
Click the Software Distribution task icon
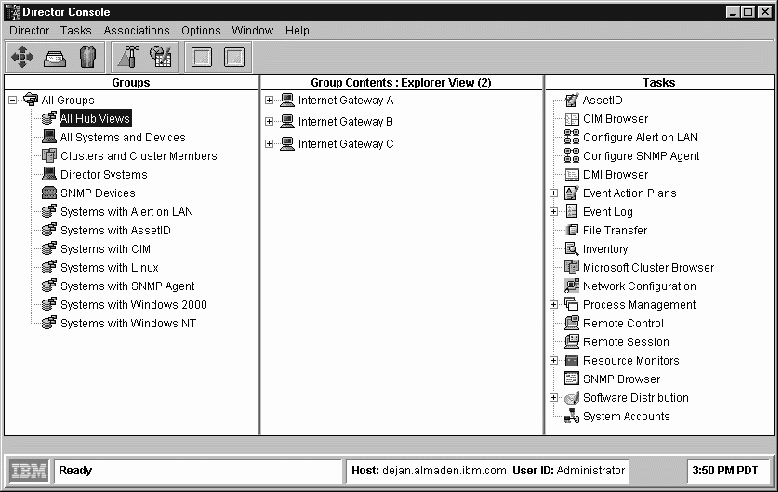pyautogui.click(x=571, y=398)
